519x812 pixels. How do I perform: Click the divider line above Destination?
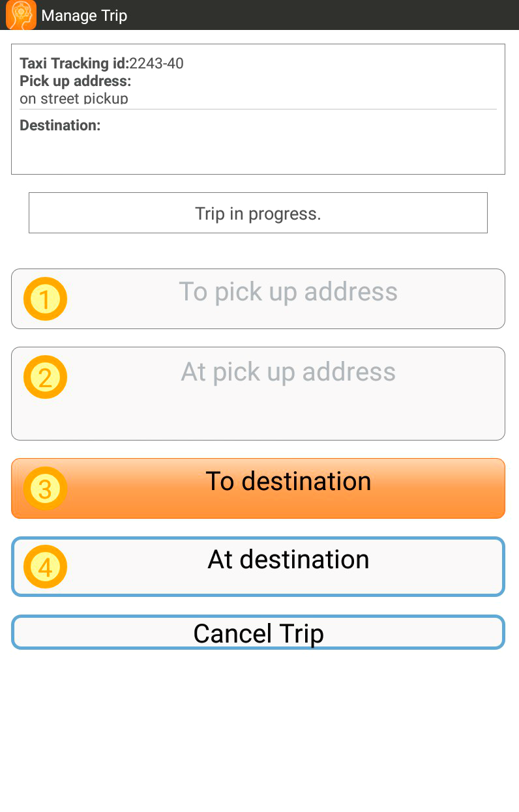(258, 109)
